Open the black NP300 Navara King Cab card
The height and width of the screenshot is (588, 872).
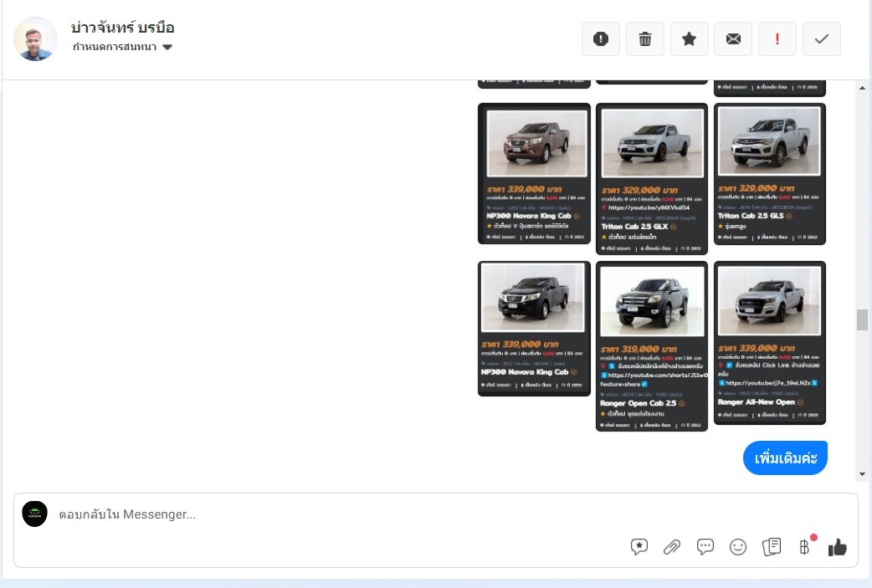point(534,329)
